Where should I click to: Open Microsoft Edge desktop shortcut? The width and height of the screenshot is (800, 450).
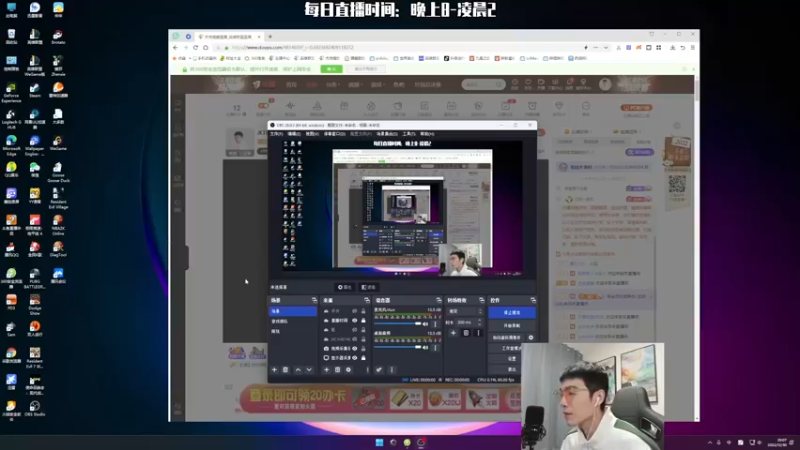[x=11, y=145]
